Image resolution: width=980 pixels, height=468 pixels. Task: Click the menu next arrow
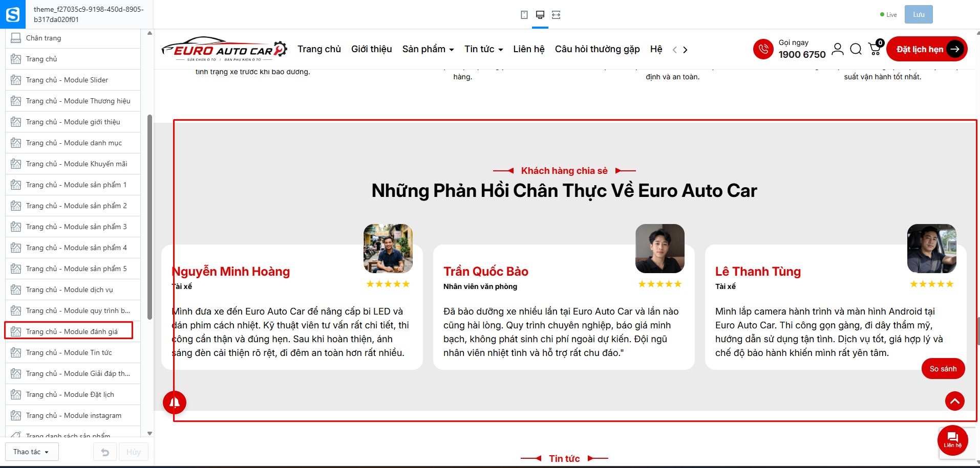685,50
